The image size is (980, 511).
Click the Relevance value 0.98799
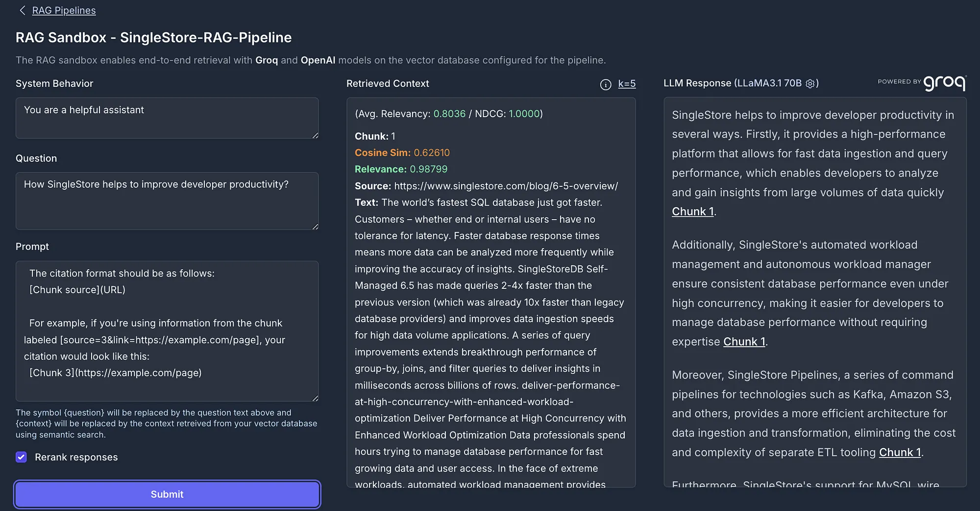[429, 169]
